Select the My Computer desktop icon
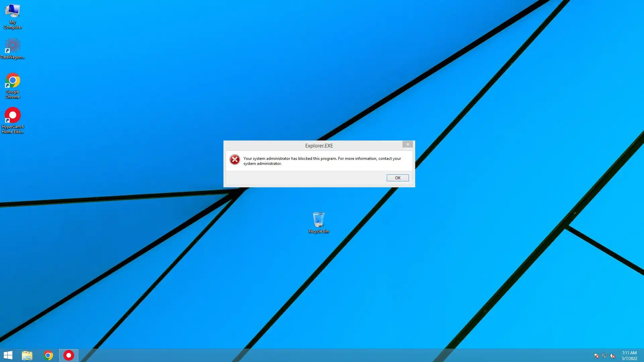Screen dimensions: 644x362 tap(12, 16)
